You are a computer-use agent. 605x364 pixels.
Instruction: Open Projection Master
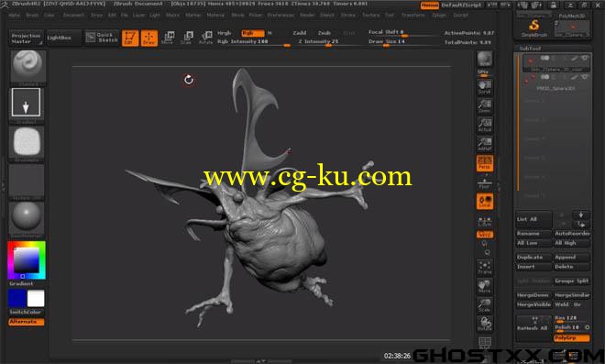pyautogui.click(x=27, y=38)
